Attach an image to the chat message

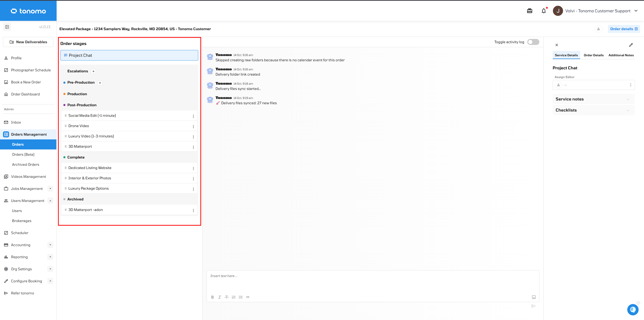pos(534,297)
